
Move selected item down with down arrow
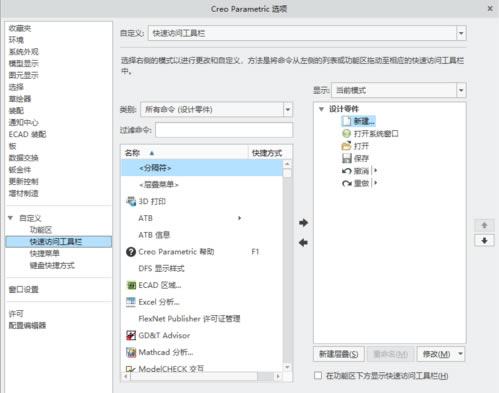[x=484, y=240]
